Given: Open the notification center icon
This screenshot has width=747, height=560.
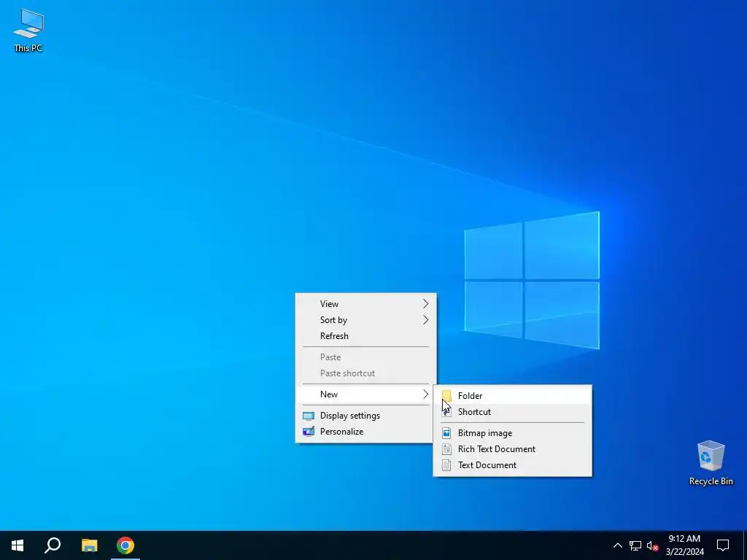Looking at the screenshot, I should click(723, 545).
